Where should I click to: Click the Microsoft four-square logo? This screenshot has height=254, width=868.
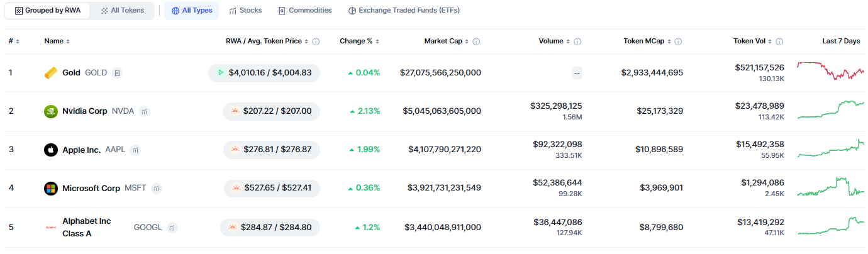[x=51, y=189]
